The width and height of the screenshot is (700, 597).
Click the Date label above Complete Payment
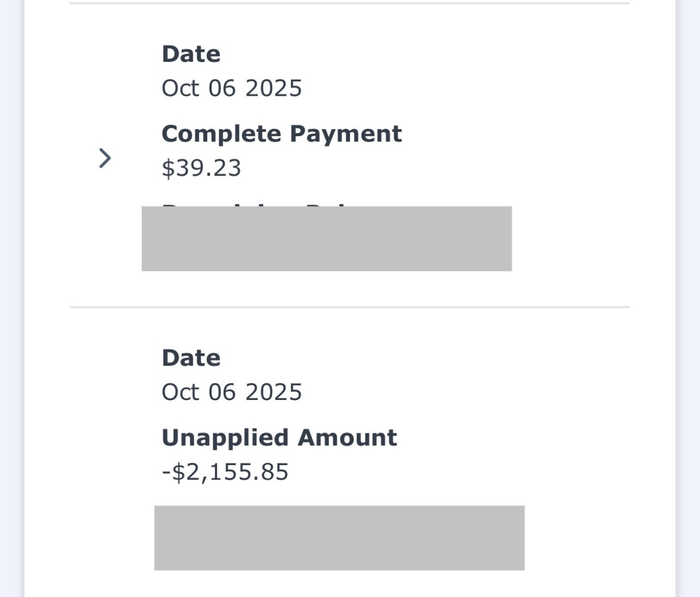tap(191, 54)
